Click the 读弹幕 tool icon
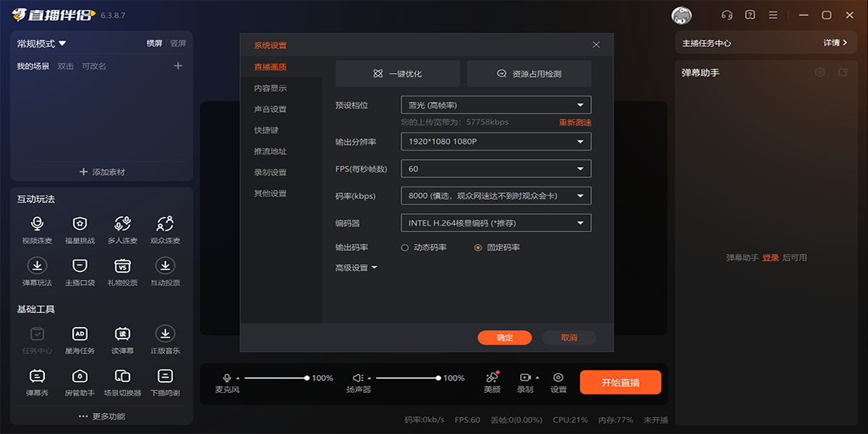868x434 pixels. point(122,334)
